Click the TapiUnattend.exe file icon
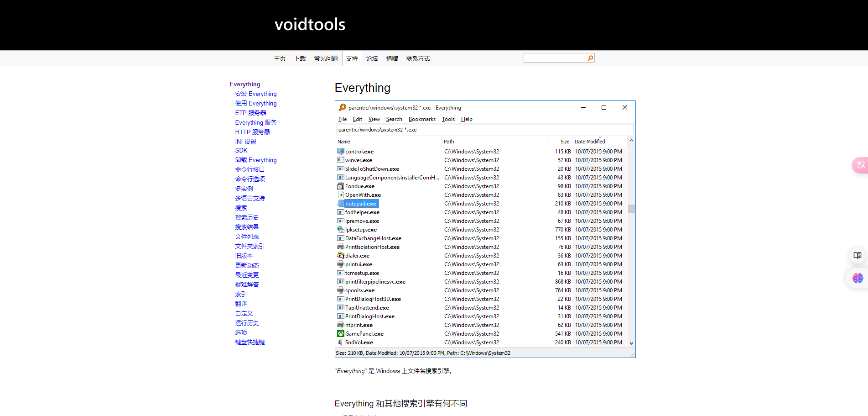 coord(340,307)
